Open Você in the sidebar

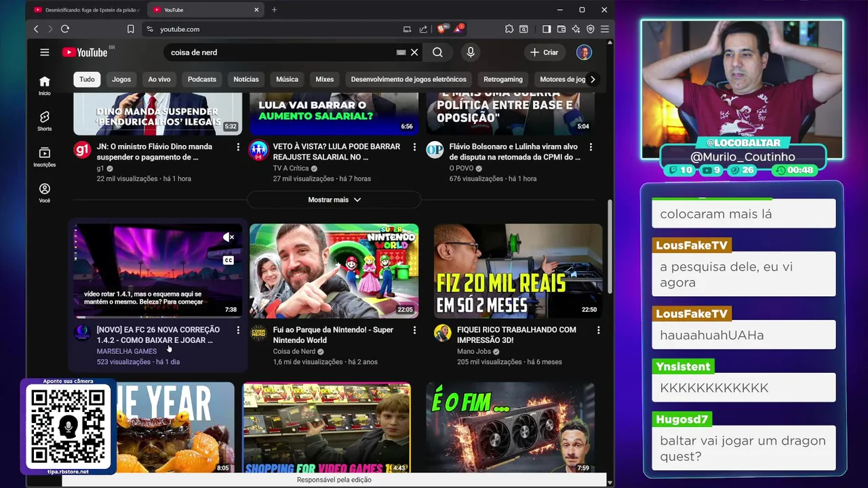44,193
